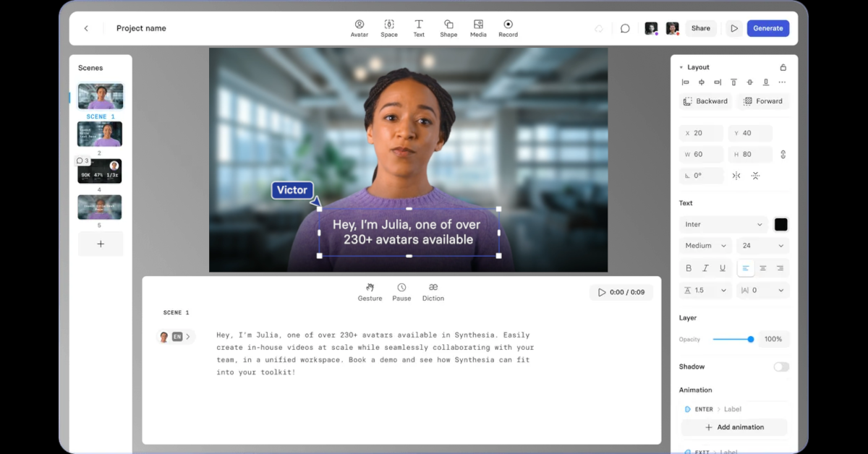Click the H height field
The image size is (868, 454).
[751, 154]
